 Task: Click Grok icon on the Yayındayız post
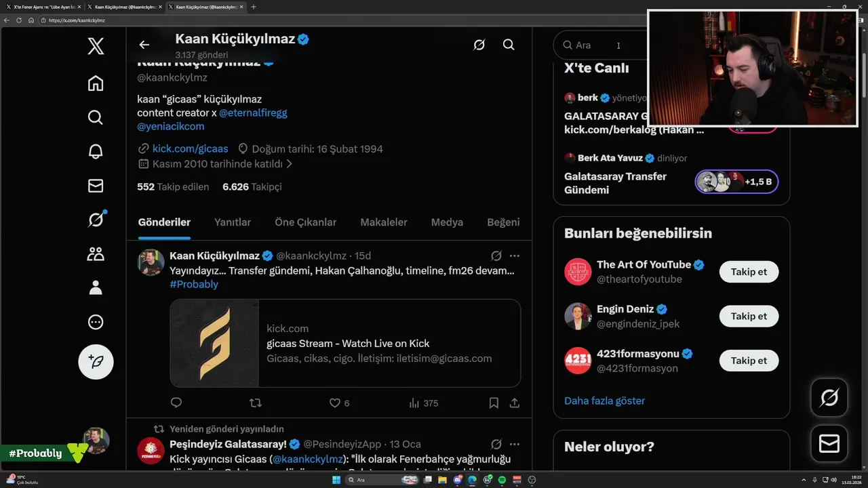tap(496, 256)
